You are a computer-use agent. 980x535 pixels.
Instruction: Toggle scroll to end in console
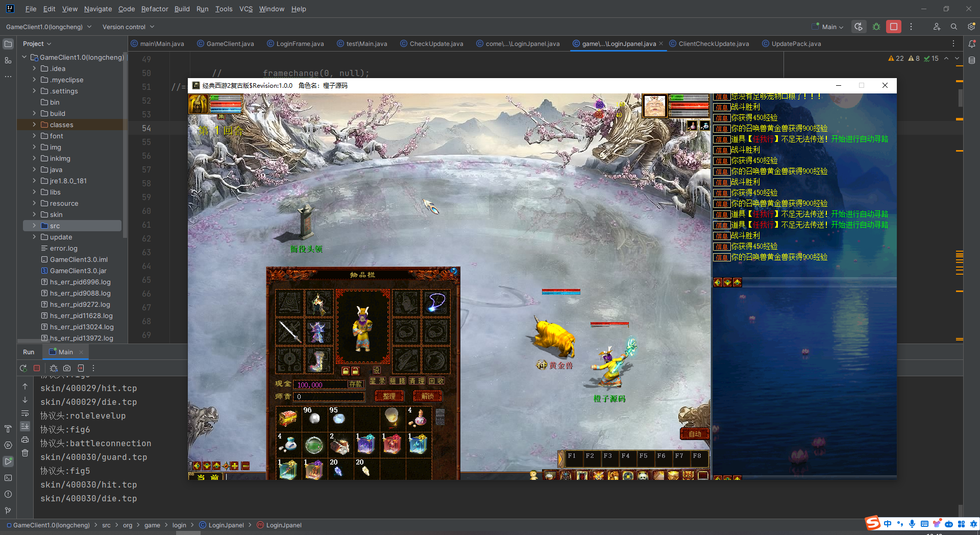point(25,426)
